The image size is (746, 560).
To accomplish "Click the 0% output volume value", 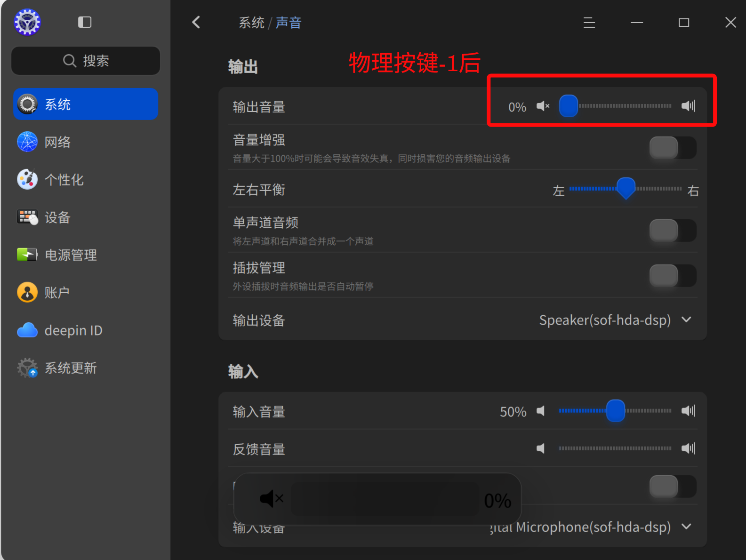I will pyautogui.click(x=517, y=107).
